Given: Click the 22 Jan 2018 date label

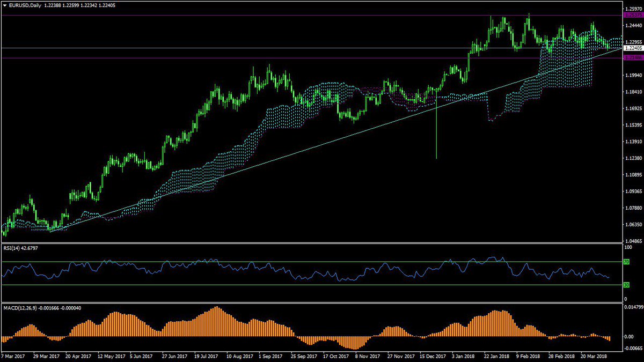Looking at the screenshot, I should tap(497, 356).
